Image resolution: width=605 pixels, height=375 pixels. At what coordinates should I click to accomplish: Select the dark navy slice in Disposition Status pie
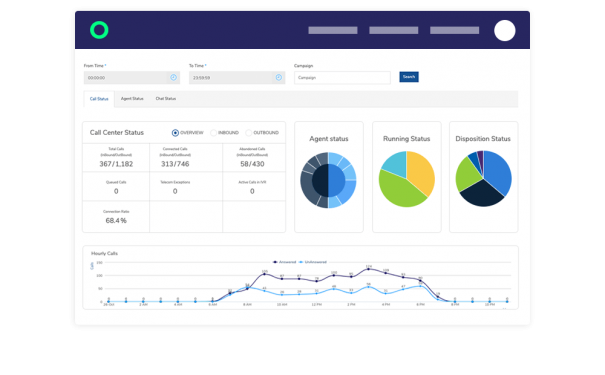(482, 193)
